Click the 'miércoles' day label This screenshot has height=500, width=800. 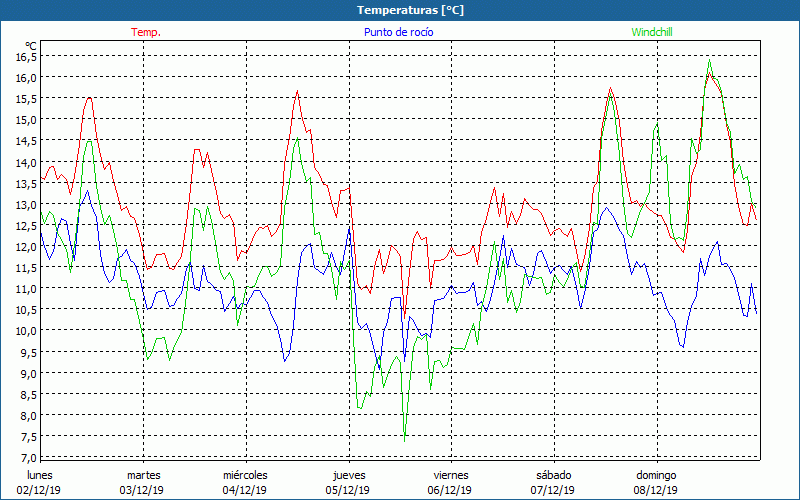[245, 475]
